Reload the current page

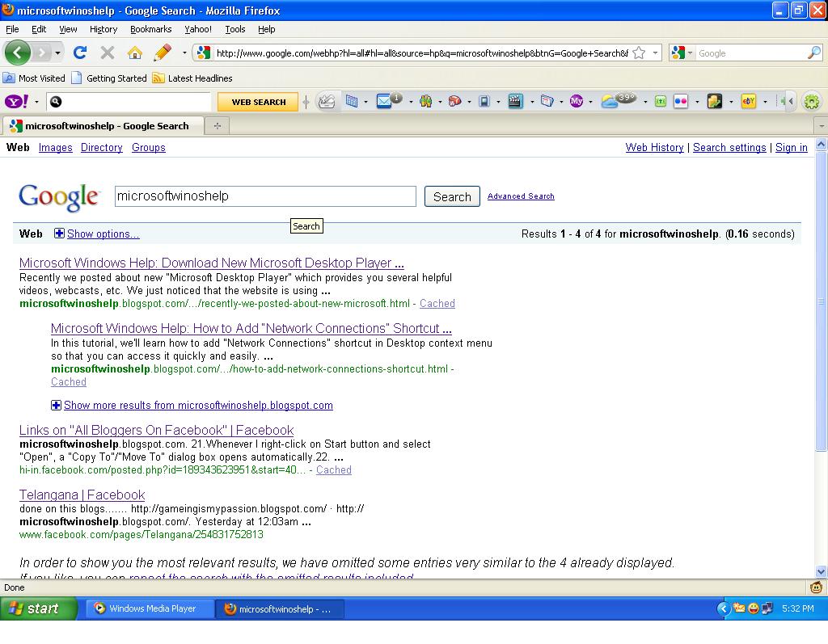click(79, 51)
